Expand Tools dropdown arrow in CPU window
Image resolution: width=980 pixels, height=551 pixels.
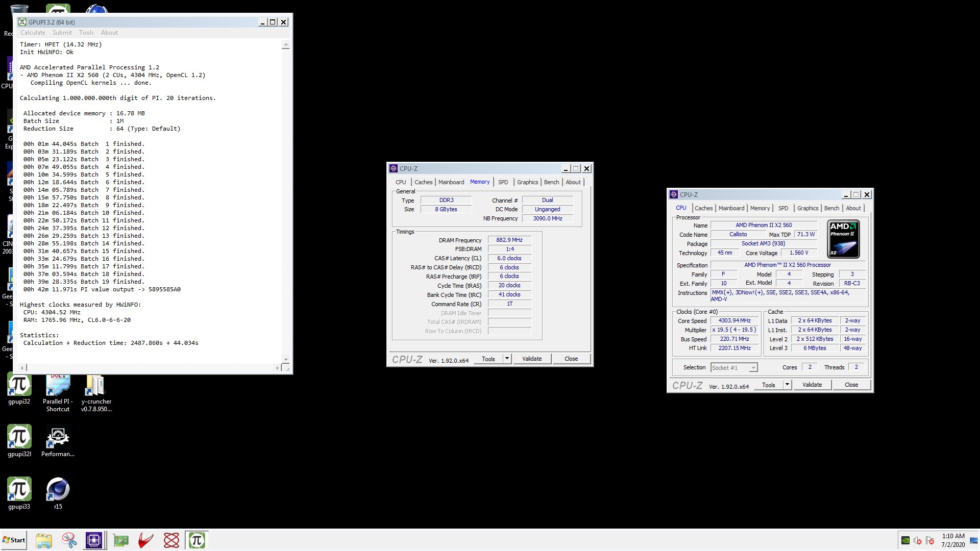[x=787, y=385]
